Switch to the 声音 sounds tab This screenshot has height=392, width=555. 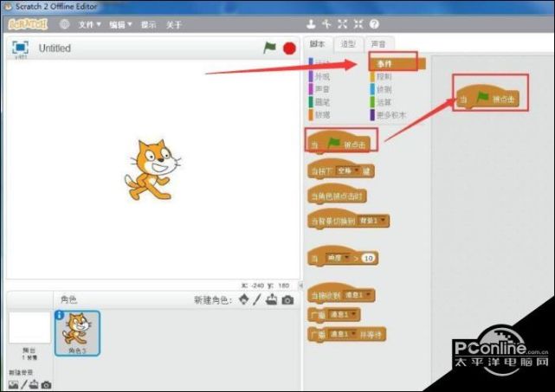tap(378, 44)
